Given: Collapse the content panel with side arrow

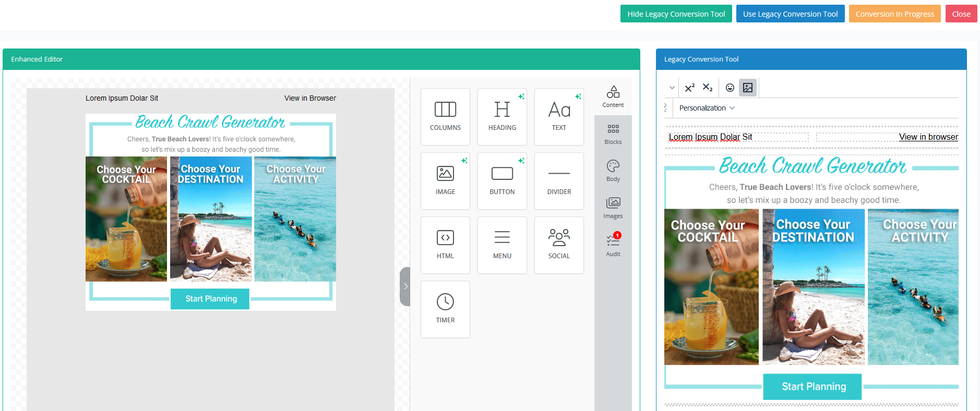Looking at the screenshot, I should pyautogui.click(x=405, y=286).
